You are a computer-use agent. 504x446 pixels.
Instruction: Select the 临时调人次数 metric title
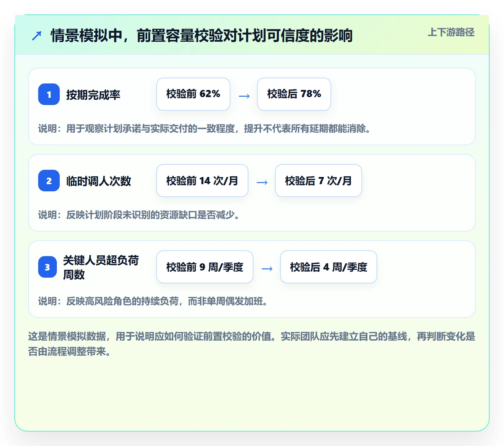click(99, 181)
